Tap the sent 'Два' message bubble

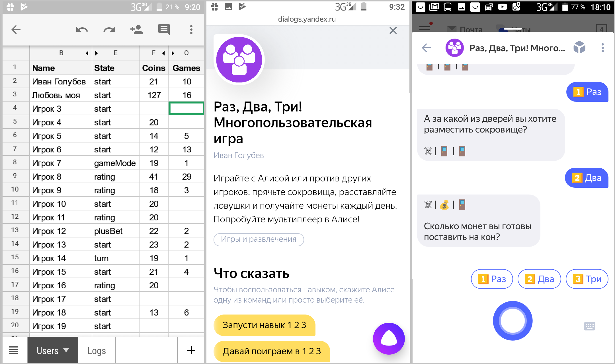[587, 178]
